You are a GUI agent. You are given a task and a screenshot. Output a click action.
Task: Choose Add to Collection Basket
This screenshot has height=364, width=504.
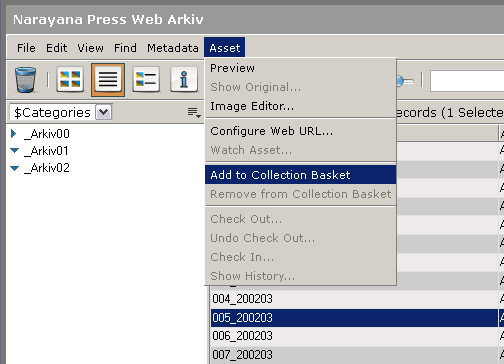(300, 175)
